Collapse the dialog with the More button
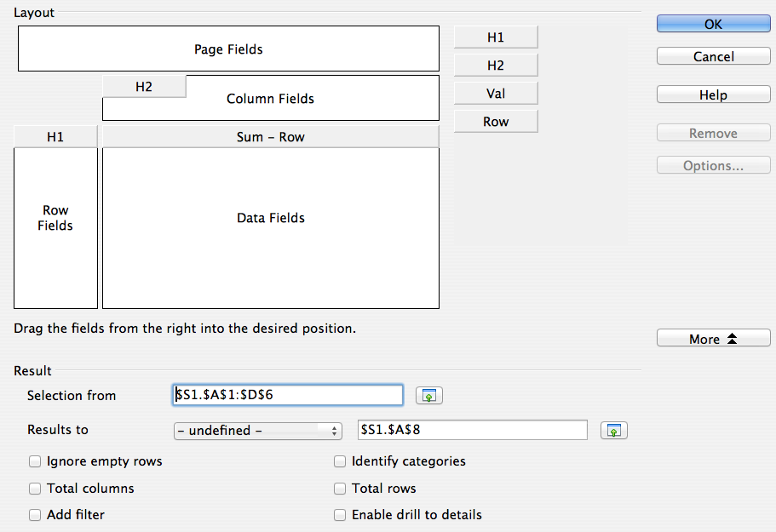 click(x=713, y=339)
